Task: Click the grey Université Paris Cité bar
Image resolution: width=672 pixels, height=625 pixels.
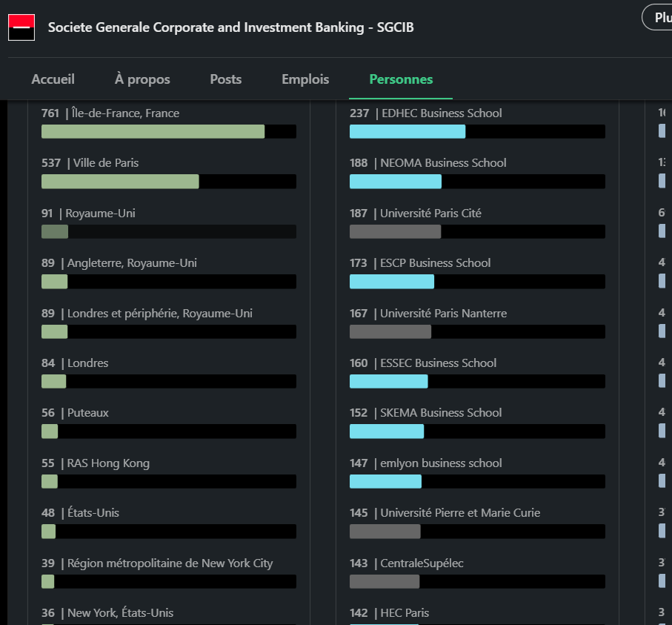Action: tap(477, 231)
